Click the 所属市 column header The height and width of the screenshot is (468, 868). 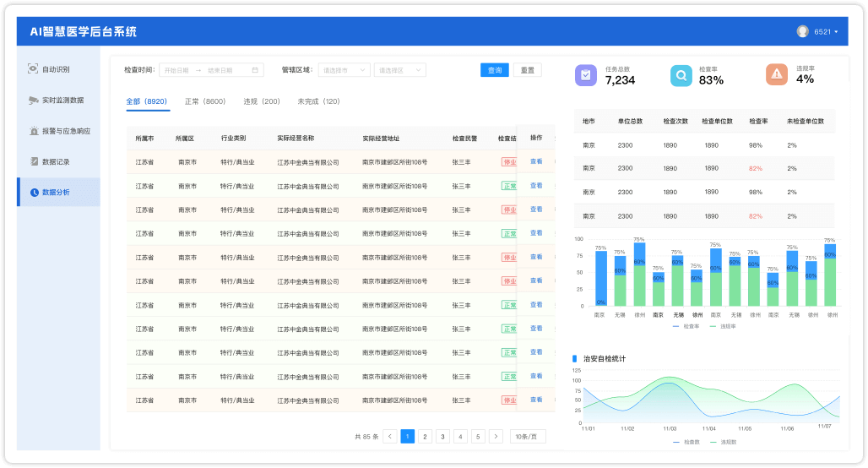144,139
